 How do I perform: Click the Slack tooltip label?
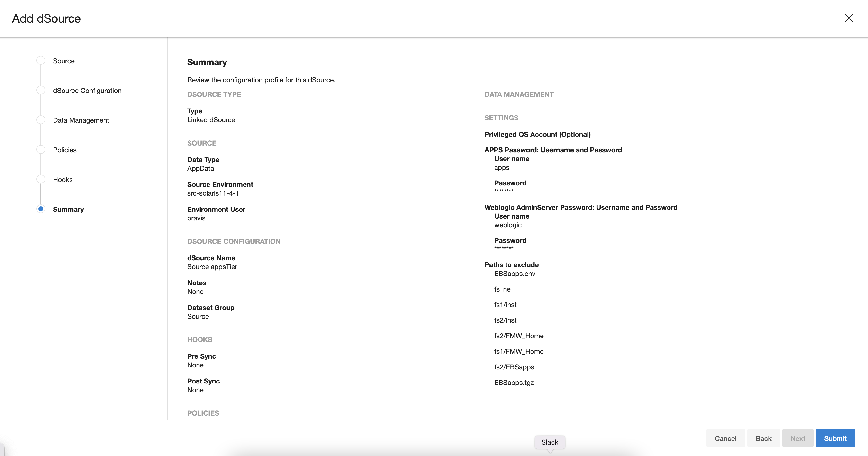point(550,442)
